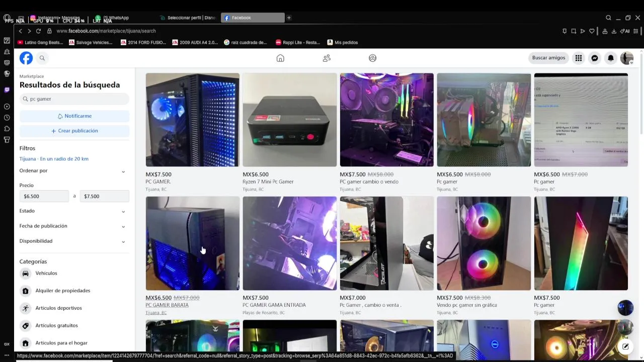Click the minimum price field showing $6.500
The image size is (644, 362).
[x=44, y=197]
